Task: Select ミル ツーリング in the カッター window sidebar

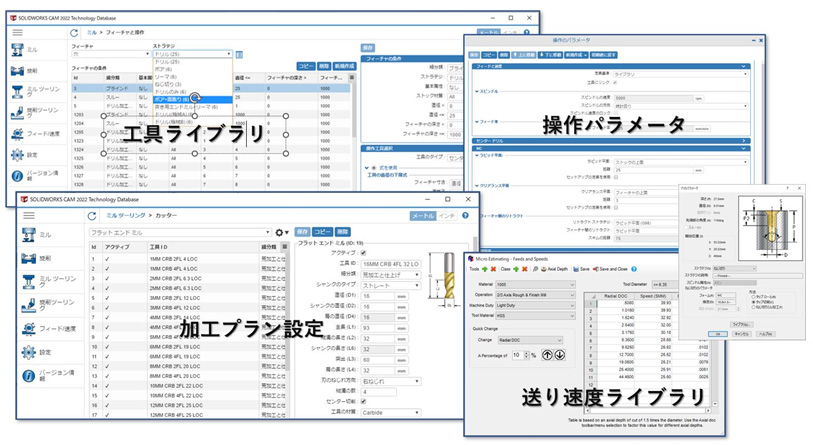Action: 49,281
